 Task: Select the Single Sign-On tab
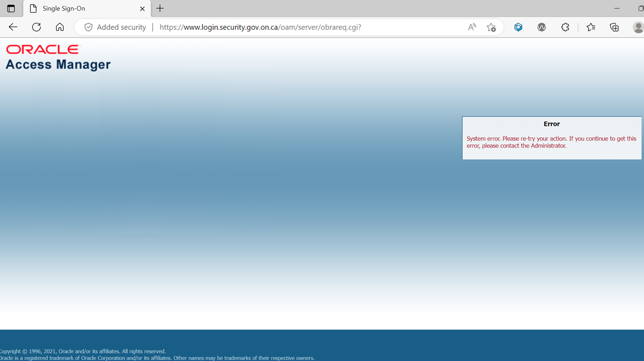coord(80,9)
